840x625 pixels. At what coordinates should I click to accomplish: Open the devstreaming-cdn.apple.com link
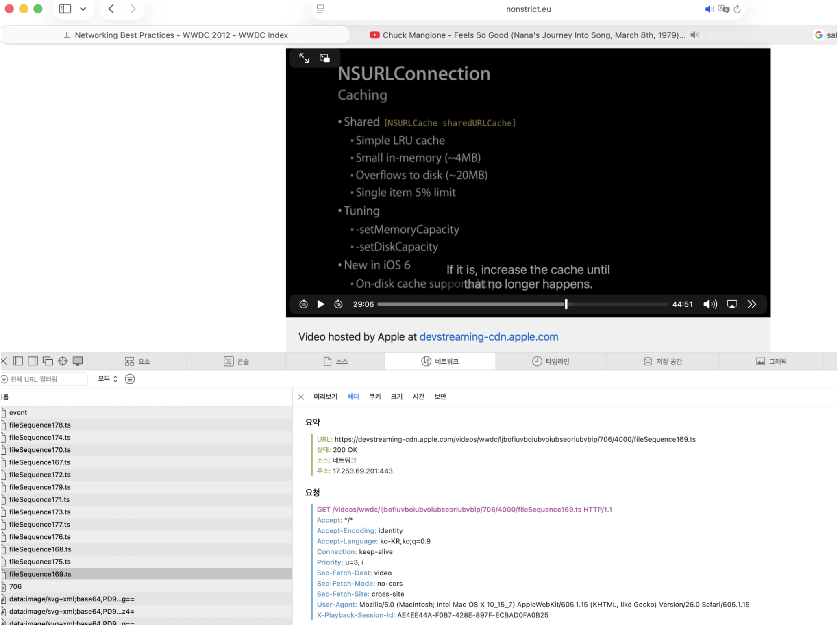pos(488,336)
